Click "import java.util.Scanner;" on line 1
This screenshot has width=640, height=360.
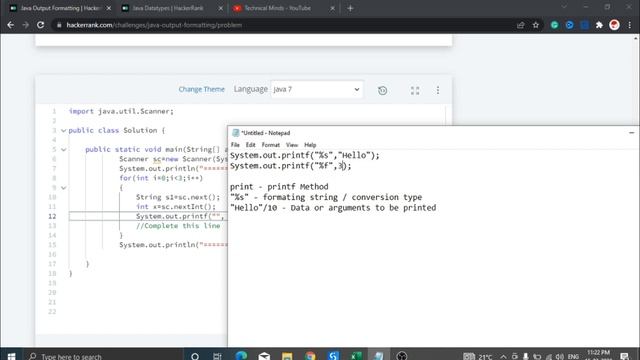point(121,111)
